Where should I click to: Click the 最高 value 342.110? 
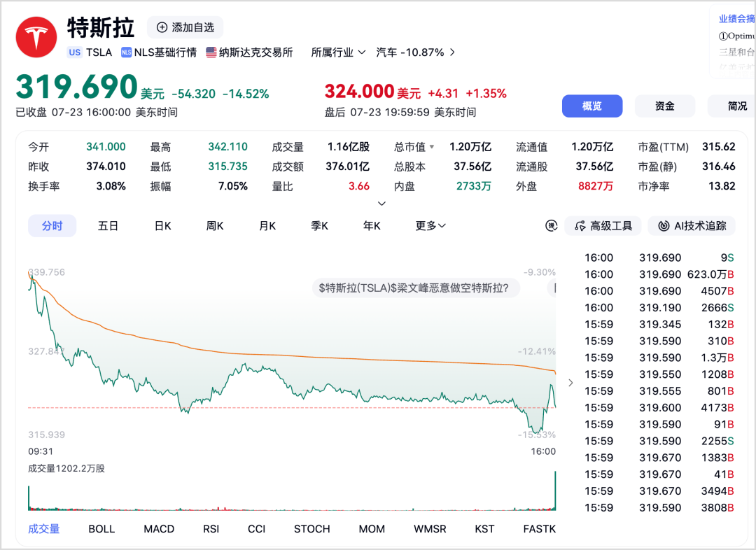coord(227,146)
